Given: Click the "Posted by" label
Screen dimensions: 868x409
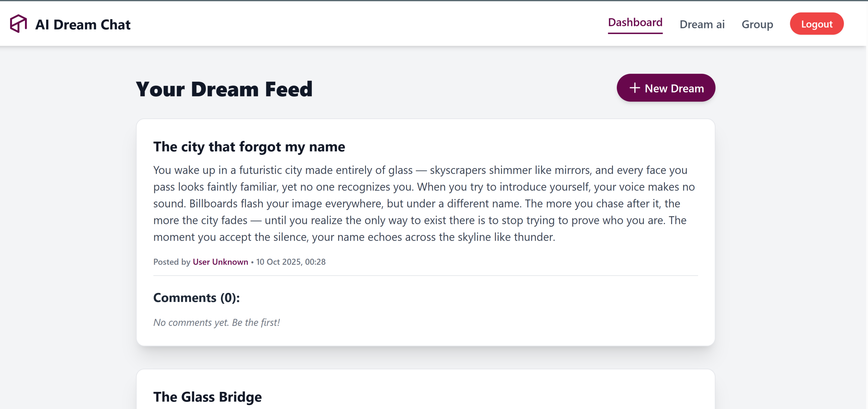Looking at the screenshot, I should click(172, 262).
